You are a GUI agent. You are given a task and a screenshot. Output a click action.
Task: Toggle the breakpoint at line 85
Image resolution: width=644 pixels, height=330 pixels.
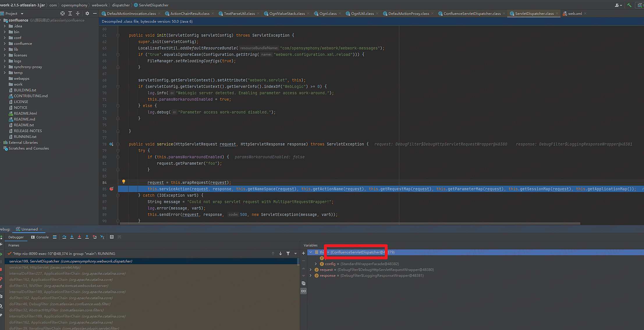tap(111, 189)
